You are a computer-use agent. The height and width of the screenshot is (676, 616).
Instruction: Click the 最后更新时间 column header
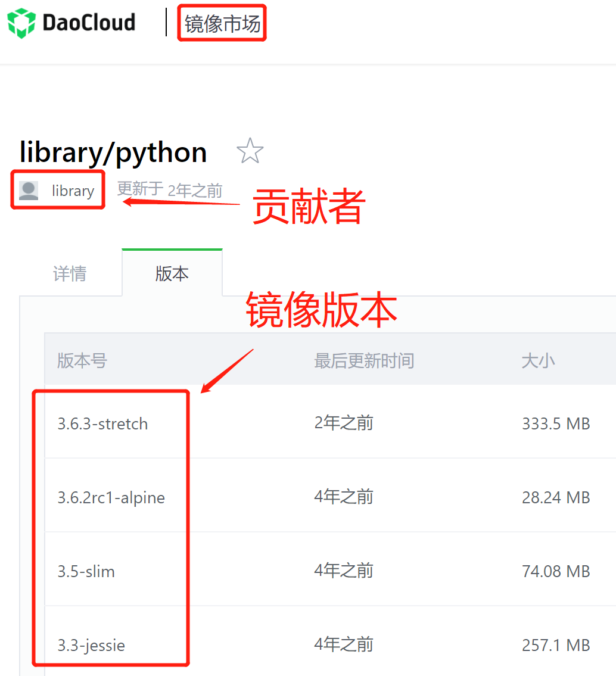point(364,360)
